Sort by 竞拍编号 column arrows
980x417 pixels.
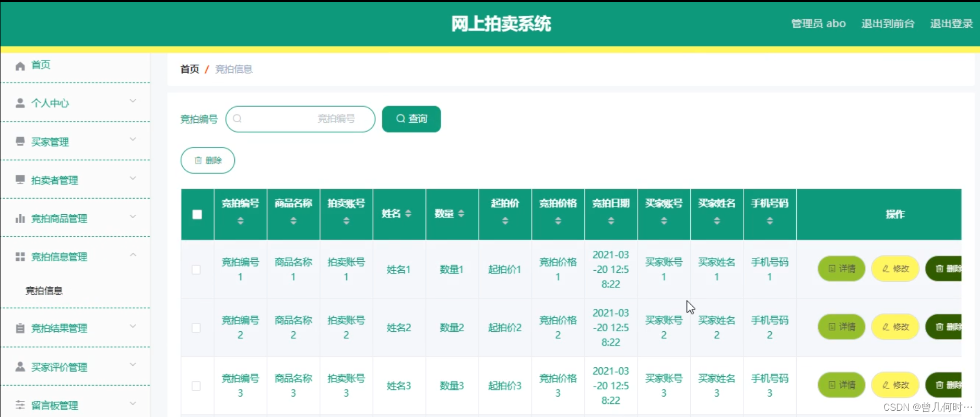pos(241,221)
